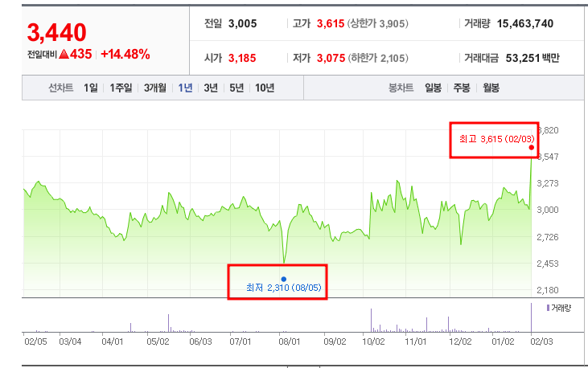Click the 11/01 date axis label
Image resolution: width=588 pixels, height=368 pixels.
tap(416, 341)
